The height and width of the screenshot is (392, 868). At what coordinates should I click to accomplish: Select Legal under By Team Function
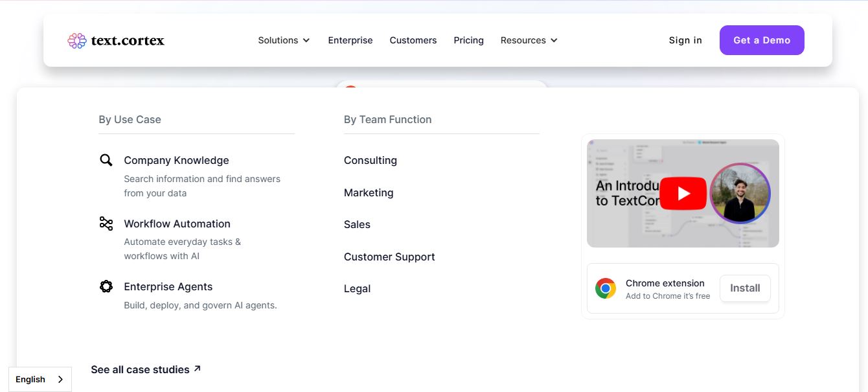click(x=357, y=288)
